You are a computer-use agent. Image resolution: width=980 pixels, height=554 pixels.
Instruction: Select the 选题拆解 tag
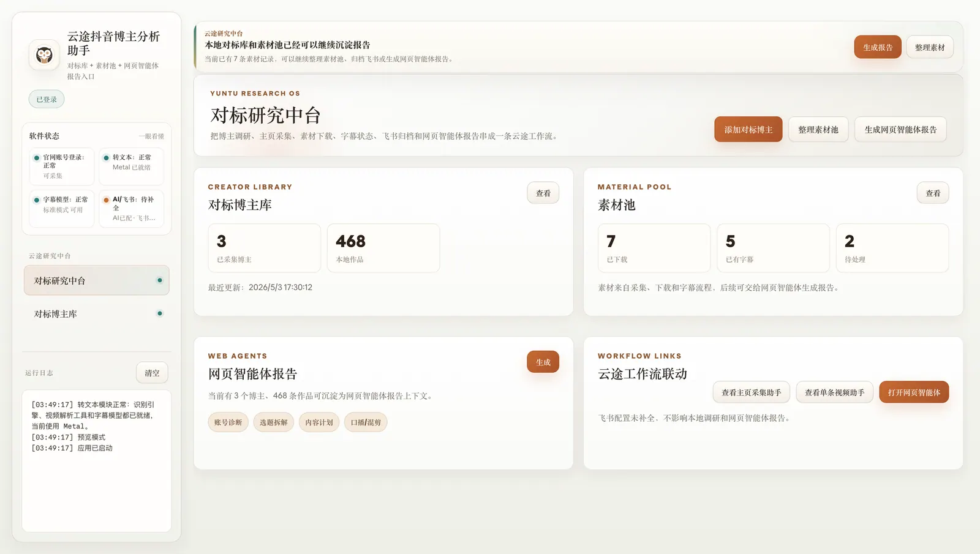click(x=274, y=422)
